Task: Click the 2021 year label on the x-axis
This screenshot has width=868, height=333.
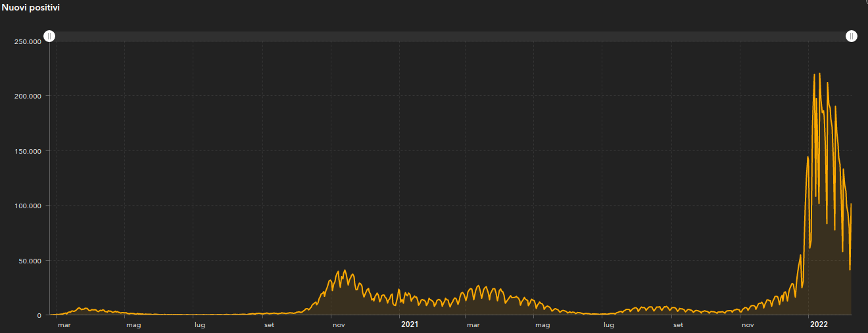Action: pyautogui.click(x=409, y=324)
